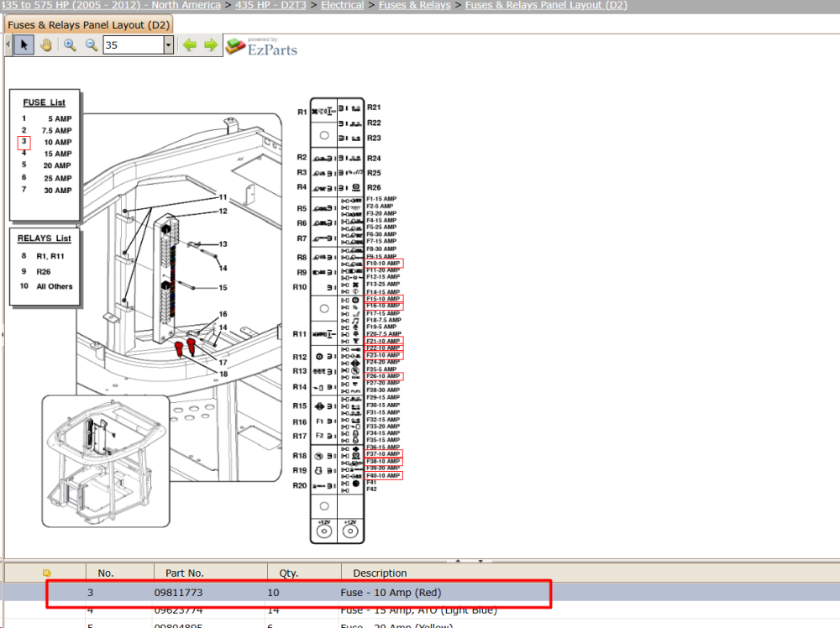Click the F40-10 AMP fuse label
The height and width of the screenshot is (628, 840).
(383, 475)
